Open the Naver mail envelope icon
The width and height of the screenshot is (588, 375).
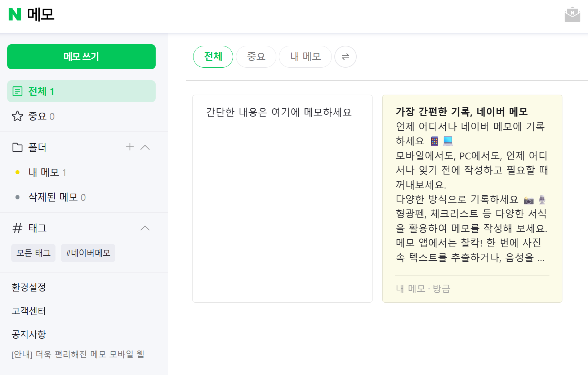[x=572, y=15]
